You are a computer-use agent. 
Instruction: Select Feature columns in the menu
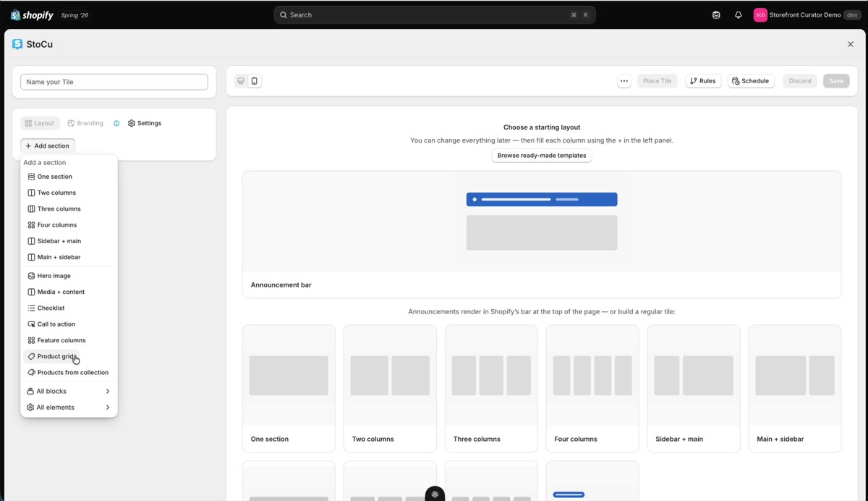(x=69, y=340)
